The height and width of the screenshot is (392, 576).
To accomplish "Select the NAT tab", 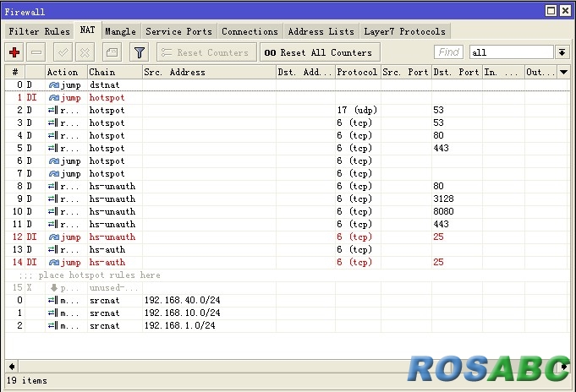I will (87, 30).
